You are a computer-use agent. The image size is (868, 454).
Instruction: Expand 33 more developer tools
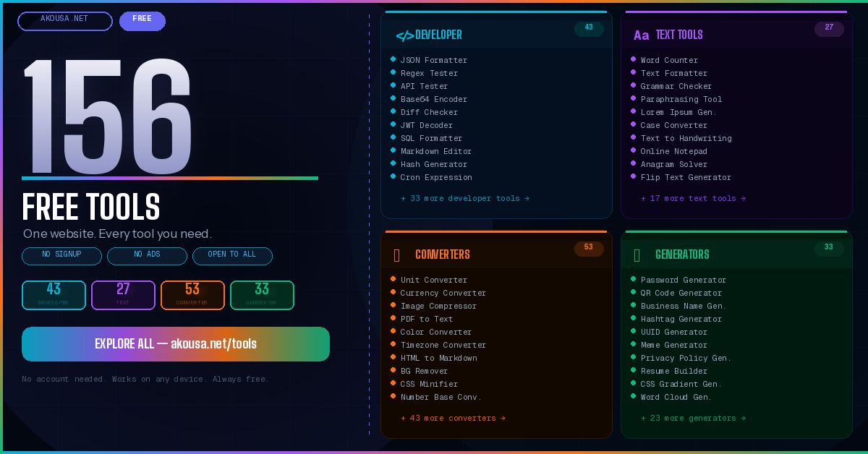pos(464,199)
